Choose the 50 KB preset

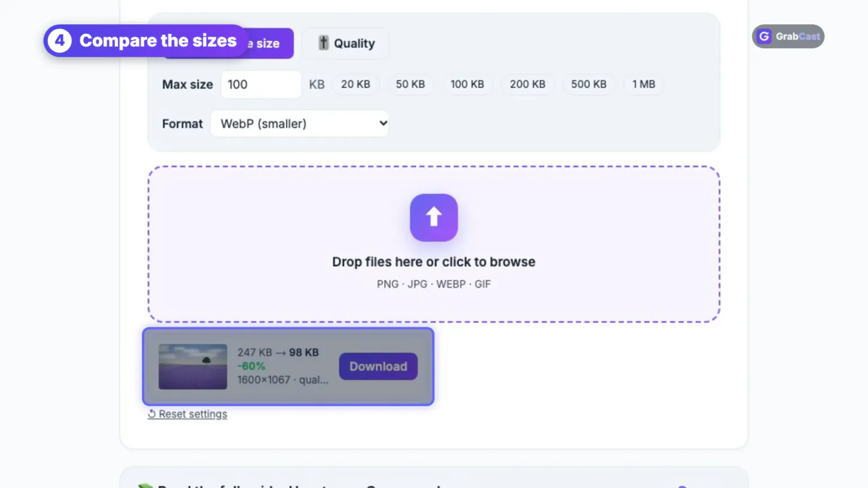410,84
